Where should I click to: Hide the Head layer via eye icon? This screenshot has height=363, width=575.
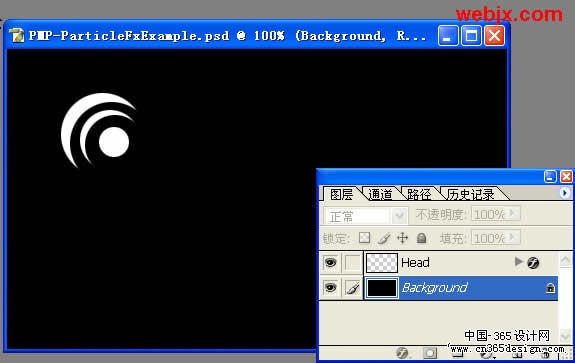pyautogui.click(x=330, y=263)
